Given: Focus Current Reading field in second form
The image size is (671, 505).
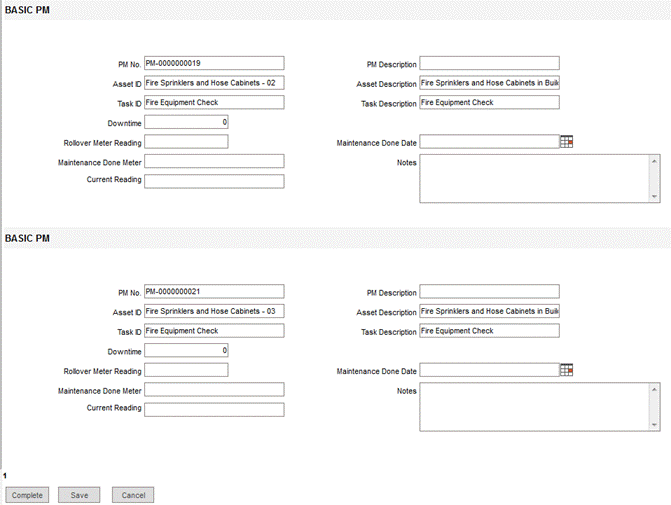Looking at the screenshot, I should pos(214,409).
